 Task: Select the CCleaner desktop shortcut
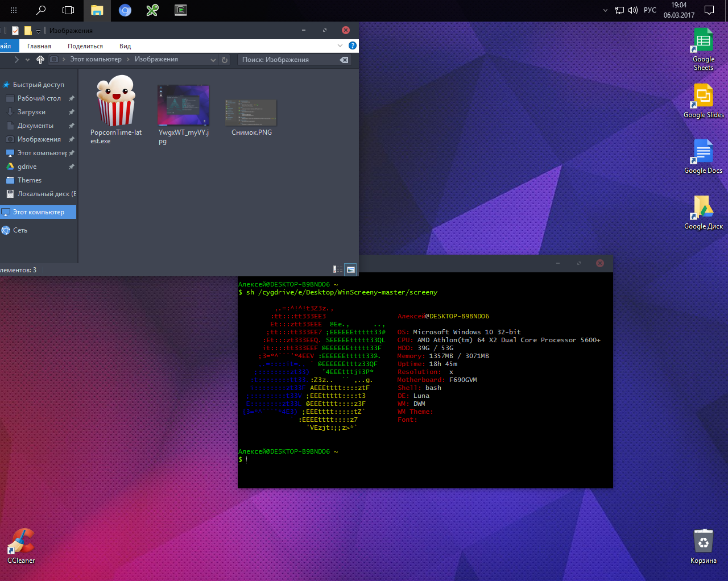(x=21, y=546)
